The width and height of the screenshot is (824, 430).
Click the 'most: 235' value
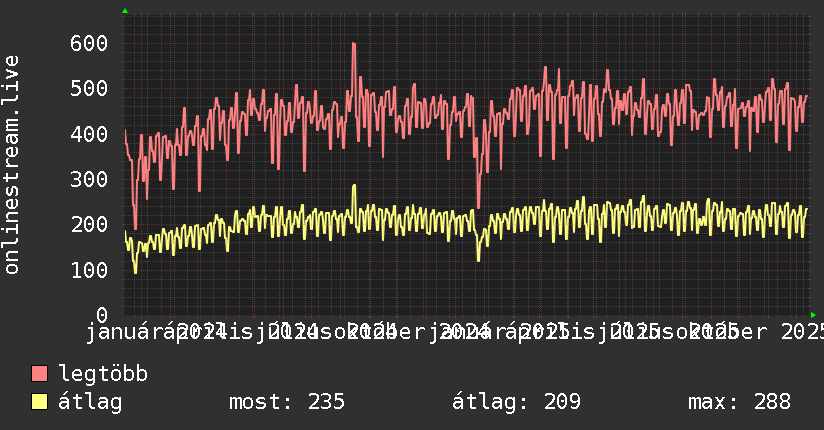pyautogui.click(x=287, y=402)
